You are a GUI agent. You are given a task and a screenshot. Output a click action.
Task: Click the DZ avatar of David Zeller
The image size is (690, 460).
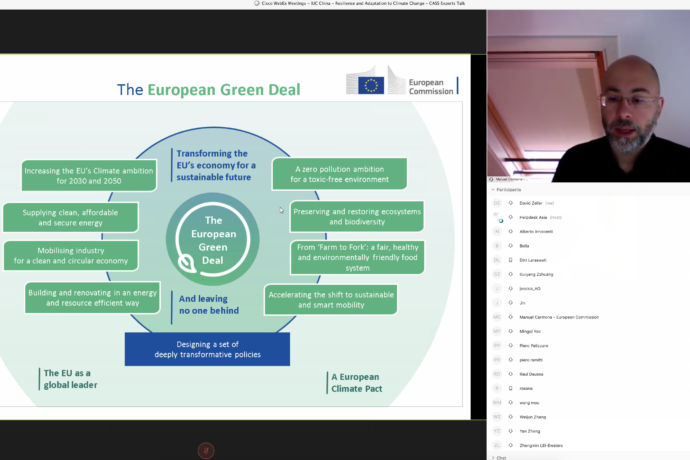tap(497, 203)
